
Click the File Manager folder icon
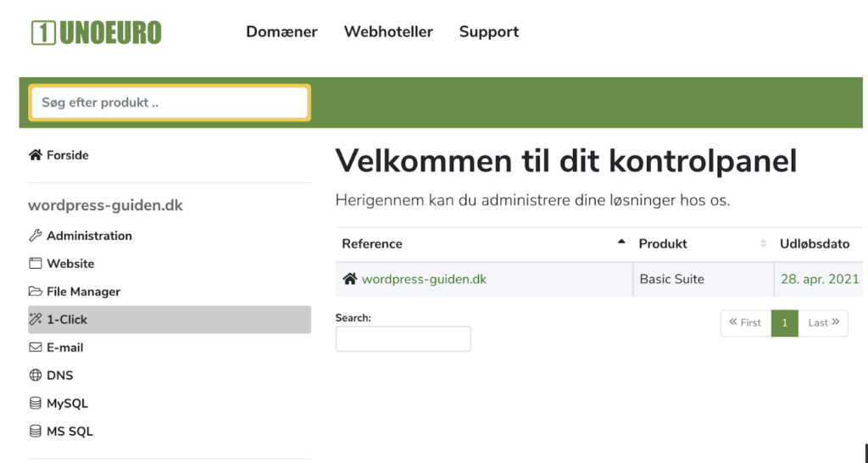click(x=36, y=292)
